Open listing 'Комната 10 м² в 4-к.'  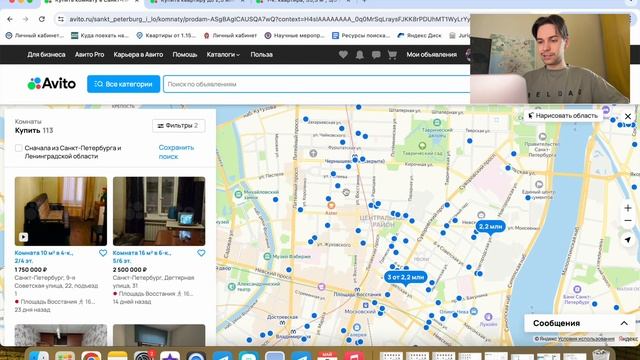(x=44, y=257)
